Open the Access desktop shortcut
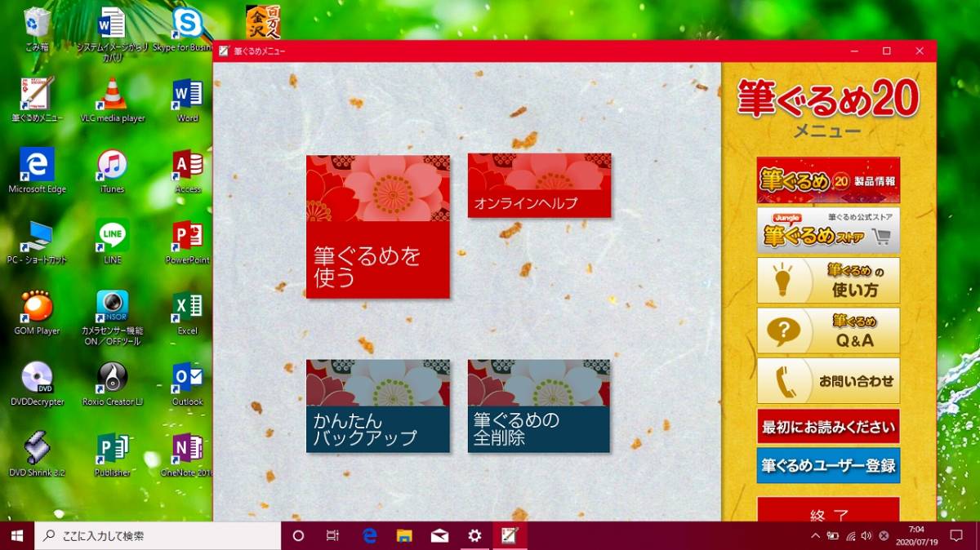The height and width of the screenshot is (550, 980). point(187,171)
